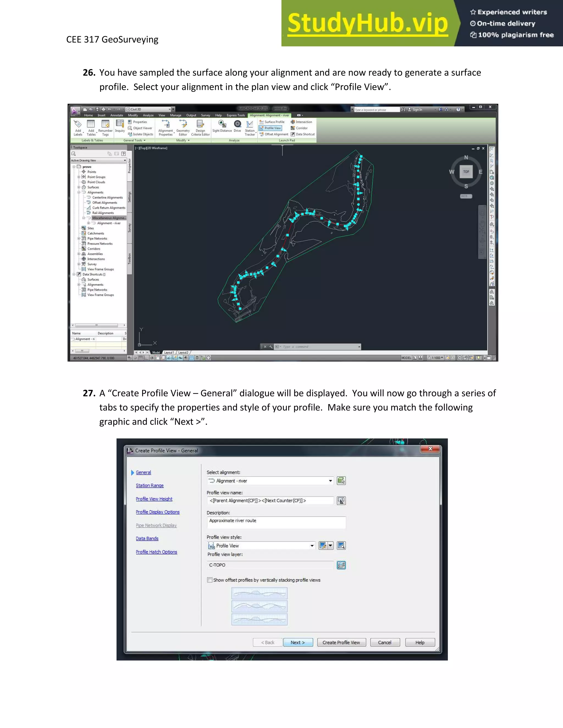563x728 pixels.
Task: Switch to the Settings tab in Toolspace
Action: (129, 197)
